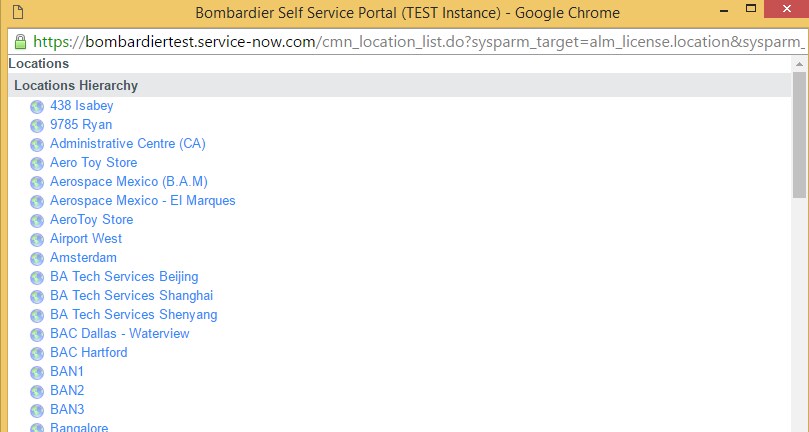Select the BAN3 location link
Image resolution: width=809 pixels, height=432 pixels.
67,409
